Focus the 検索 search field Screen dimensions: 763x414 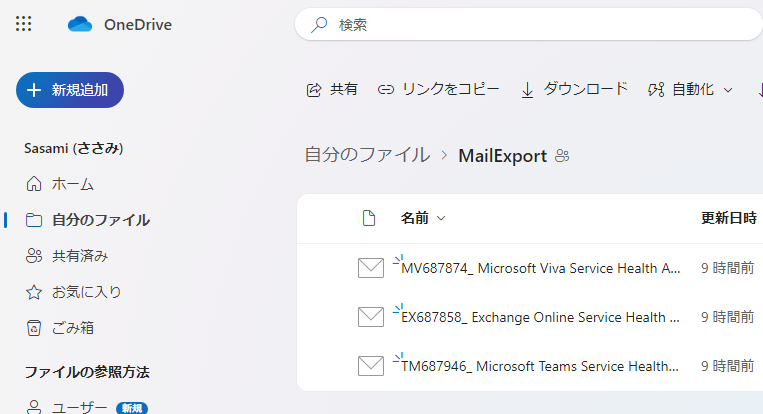[x=529, y=24]
